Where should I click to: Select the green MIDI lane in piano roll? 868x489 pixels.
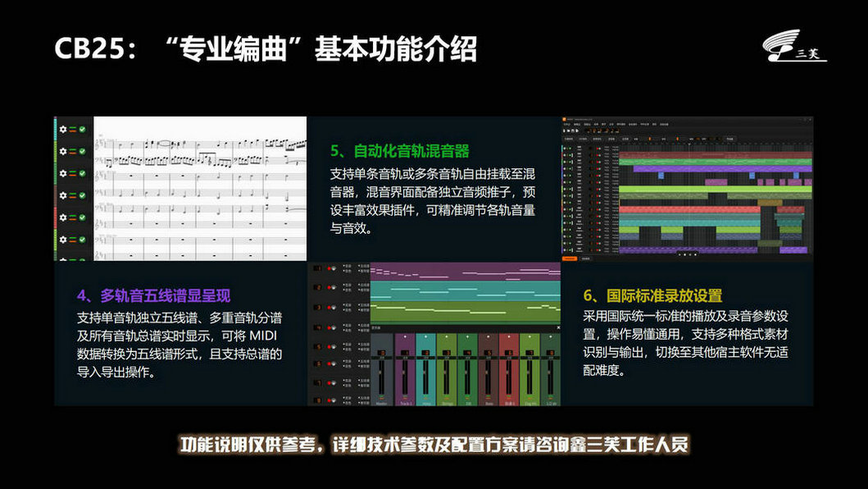pos(465,313)
